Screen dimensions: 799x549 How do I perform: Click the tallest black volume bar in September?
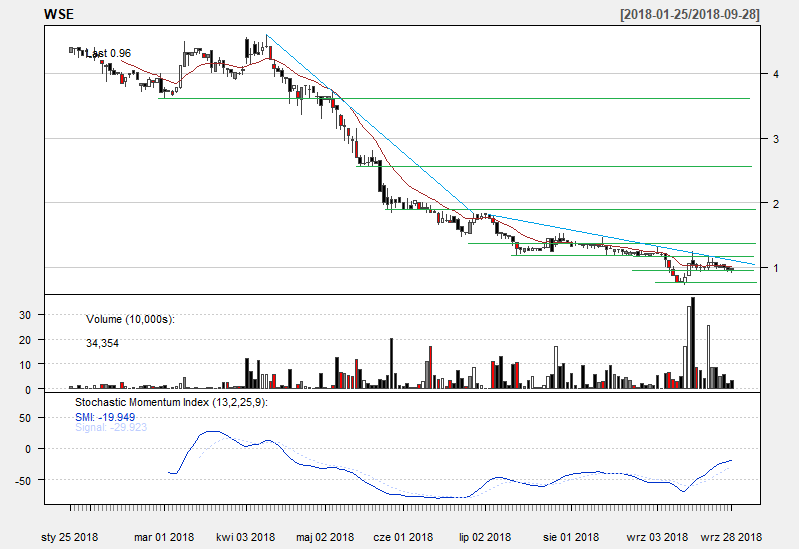tap(693, 343)
